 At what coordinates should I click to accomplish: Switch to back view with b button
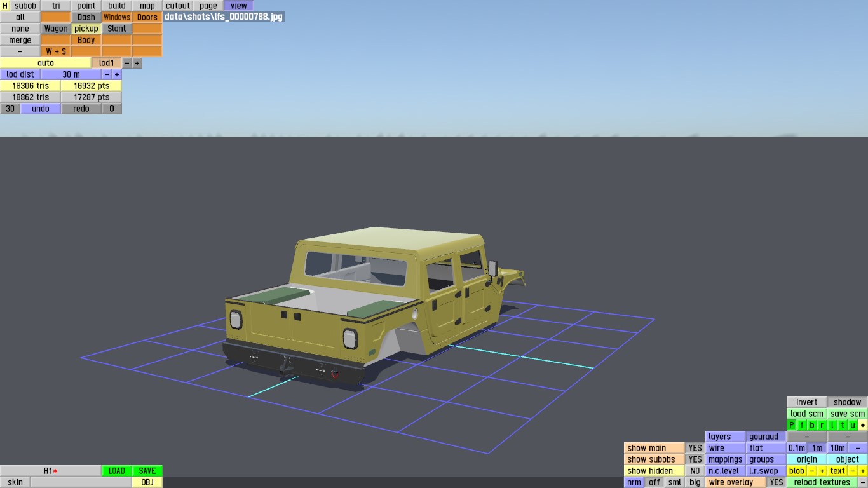[812, 425]
